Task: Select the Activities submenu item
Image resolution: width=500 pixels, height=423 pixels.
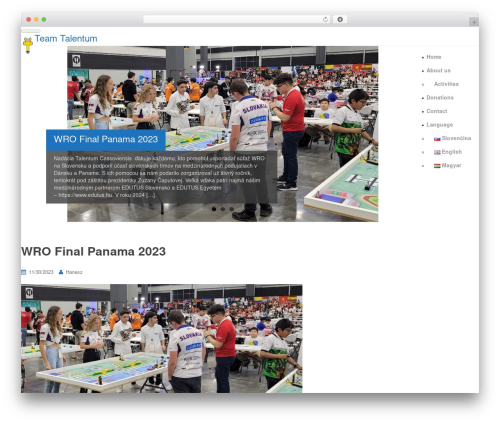Action: coord(446,84)
